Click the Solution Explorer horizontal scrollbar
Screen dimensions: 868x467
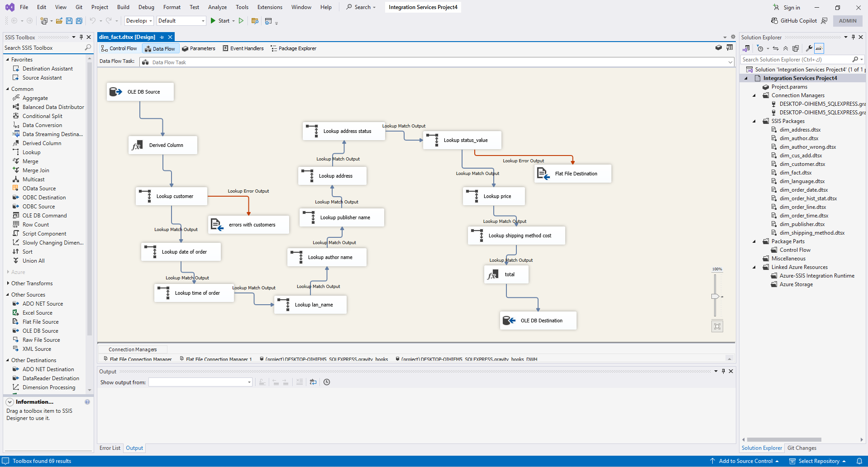click(x=784, y=439)
